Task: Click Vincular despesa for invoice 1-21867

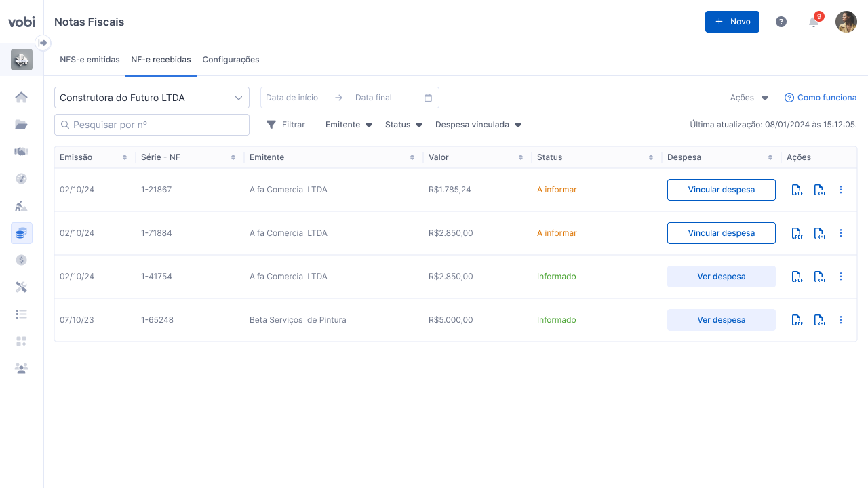Action: coord(721,190)
